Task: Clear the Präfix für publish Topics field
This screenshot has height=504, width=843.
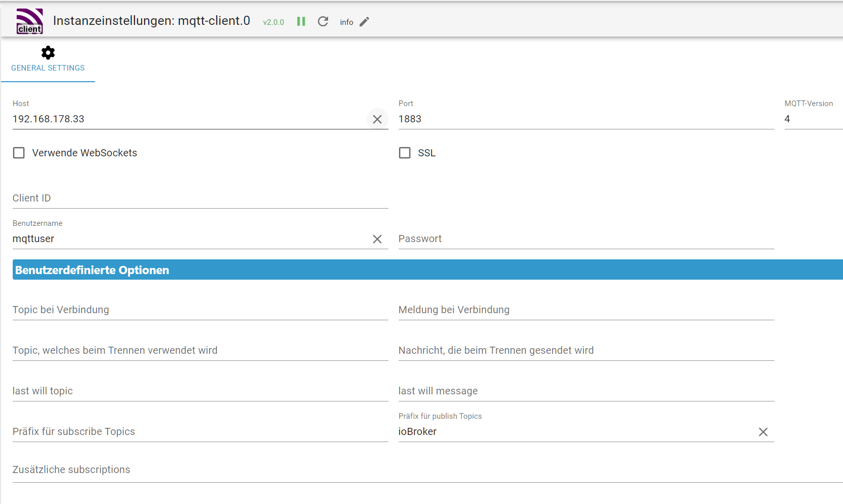Action: click(x=763, y=432)
